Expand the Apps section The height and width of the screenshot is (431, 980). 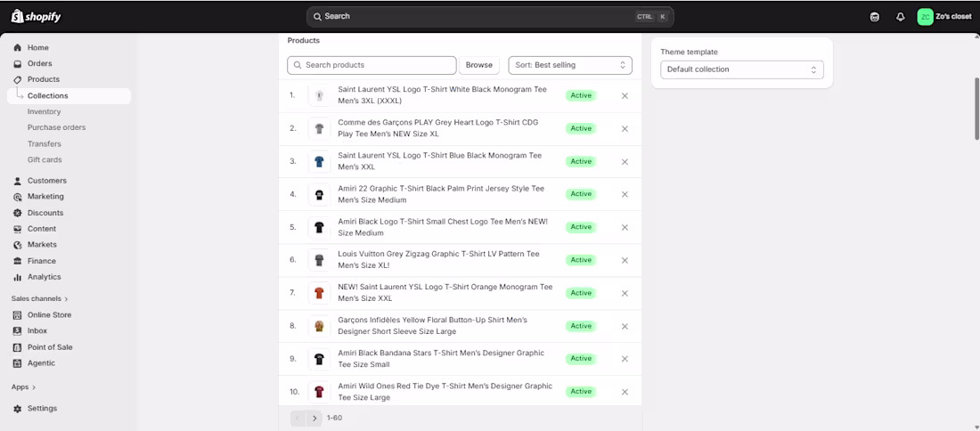tap(23, 387)
